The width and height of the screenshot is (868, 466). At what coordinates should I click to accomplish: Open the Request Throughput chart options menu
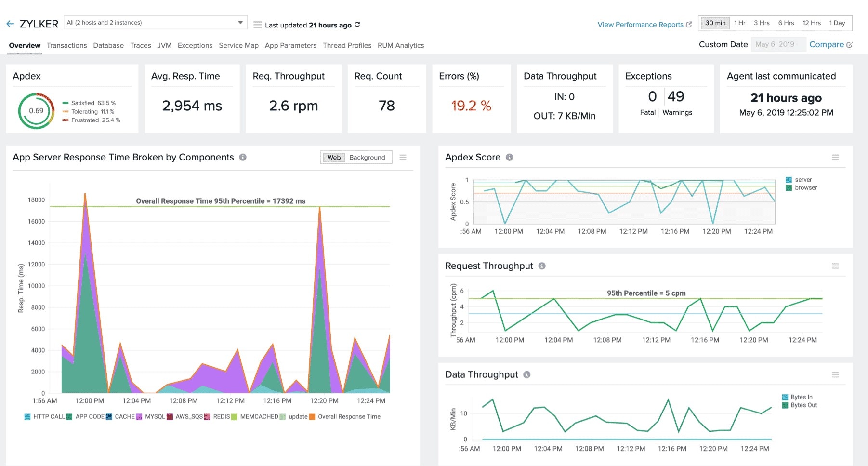835,266
